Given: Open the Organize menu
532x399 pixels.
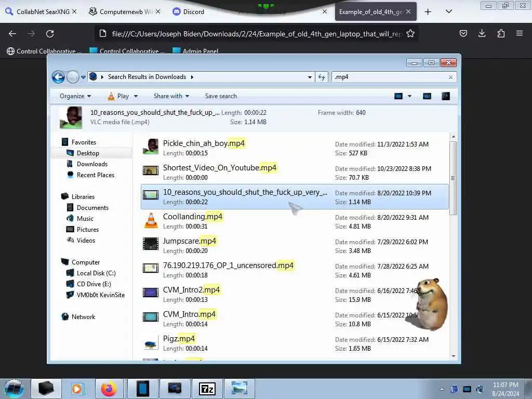Looking at the screenshot, I should tap(75, 96).
